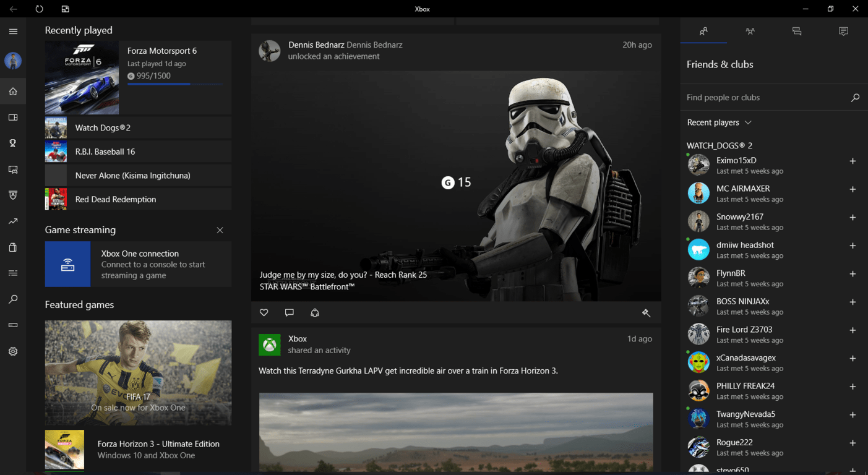Open Forza Motorsport 6 game hub
The height and width of the screenshot is (475, 868).
point(138,78)
